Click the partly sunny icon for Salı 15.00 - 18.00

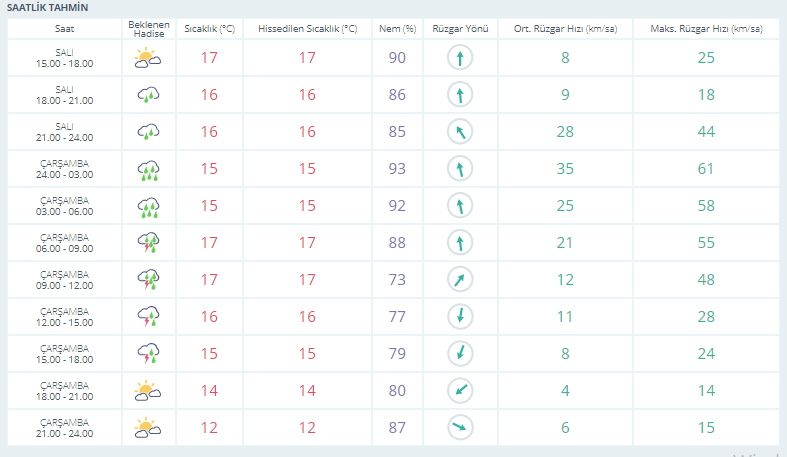[148, 58]
